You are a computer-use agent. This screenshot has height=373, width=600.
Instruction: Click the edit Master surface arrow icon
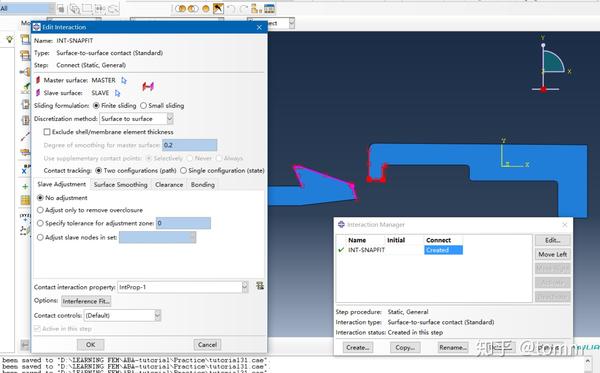click(x=124, y=80)
